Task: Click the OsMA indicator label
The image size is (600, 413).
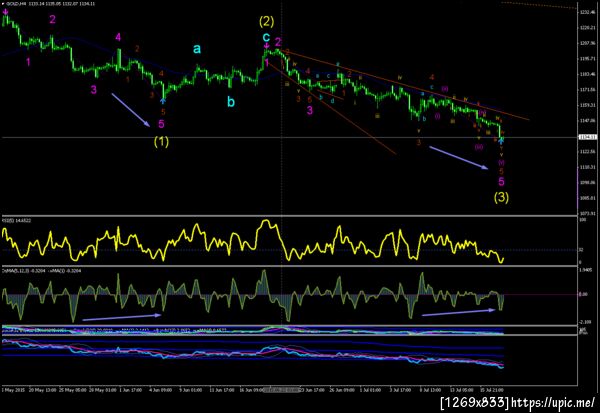Action: tap(40, 271)
